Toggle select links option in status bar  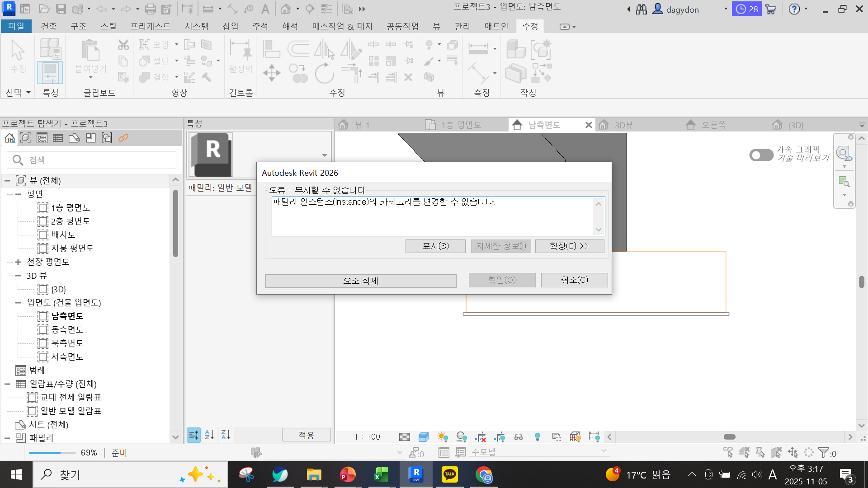coord(728,453)
